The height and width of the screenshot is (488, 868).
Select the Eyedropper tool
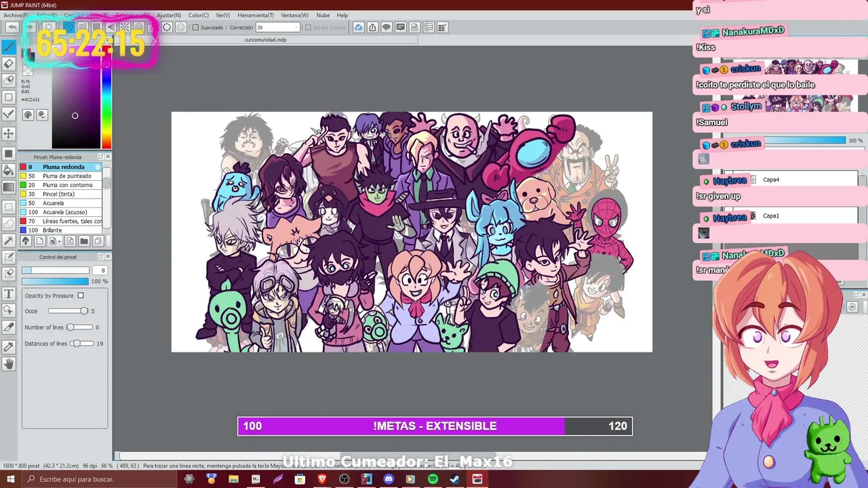tap(9, 346)
